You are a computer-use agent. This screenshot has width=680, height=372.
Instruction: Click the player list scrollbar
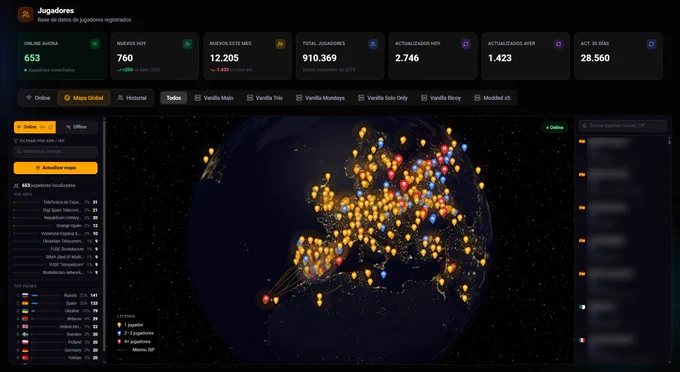(669, 141)
